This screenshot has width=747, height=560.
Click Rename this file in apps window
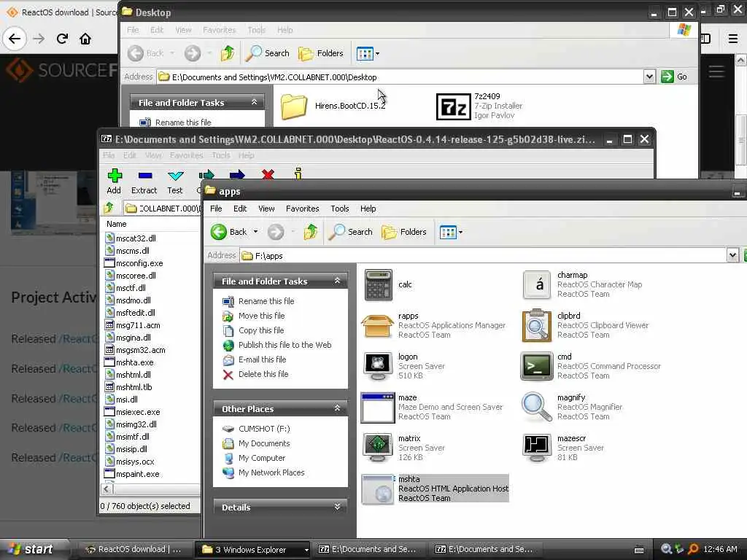pyautogui.click(x=266, y=301)
